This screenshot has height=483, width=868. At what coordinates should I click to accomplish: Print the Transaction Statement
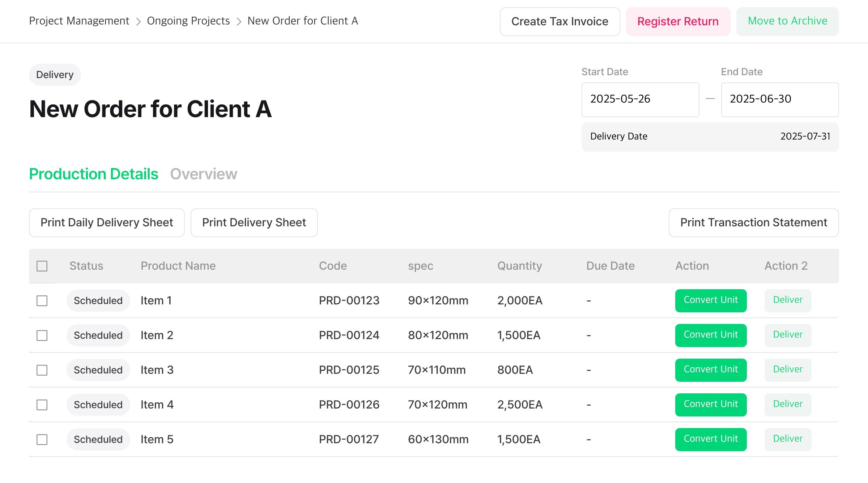click(x=753, y=223)
